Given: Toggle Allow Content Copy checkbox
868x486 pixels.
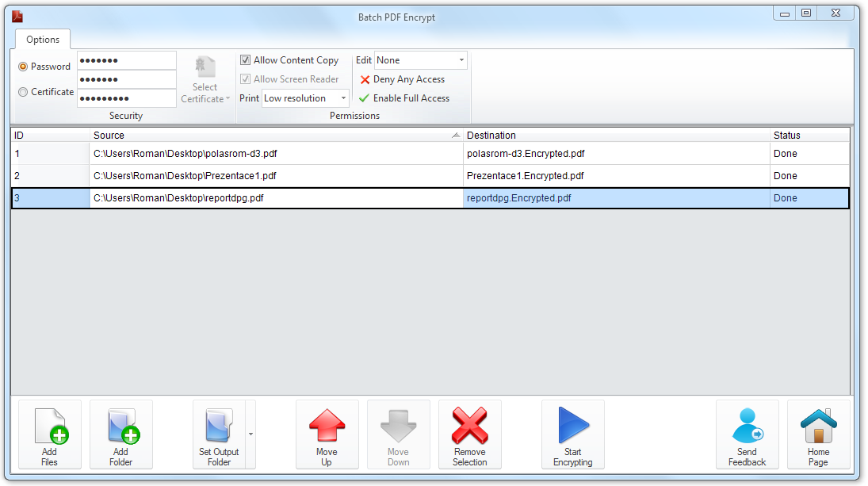Looking at the screenshot, I should (x=245, y=59).
